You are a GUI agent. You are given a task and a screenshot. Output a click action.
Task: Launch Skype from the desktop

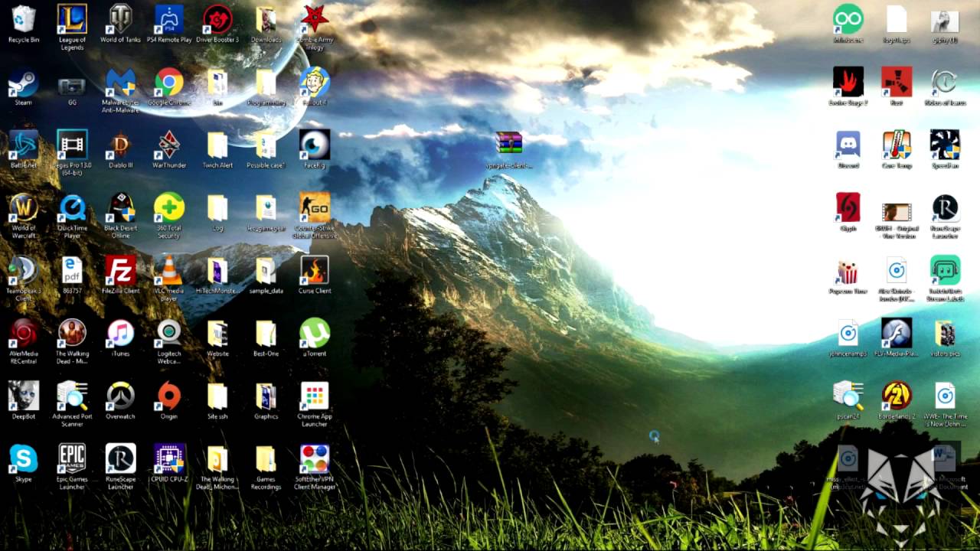click(24, 458)
